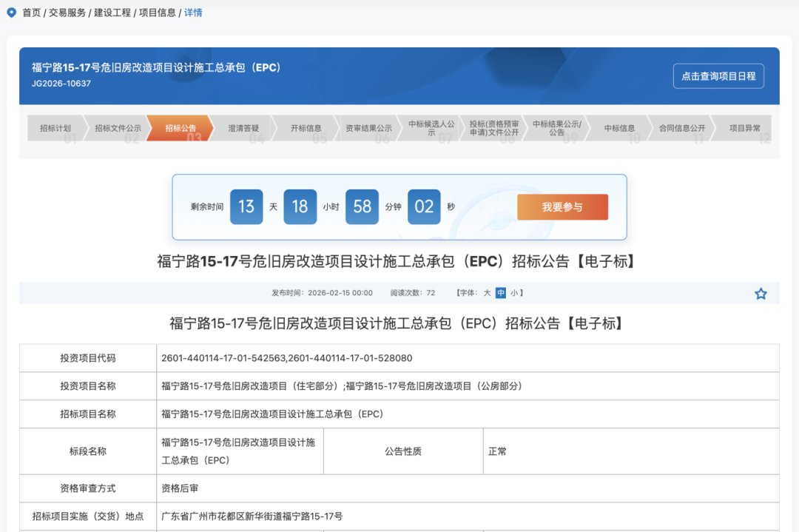Set font size to 小
Screen dimensions: 799x532
[514, 293]
